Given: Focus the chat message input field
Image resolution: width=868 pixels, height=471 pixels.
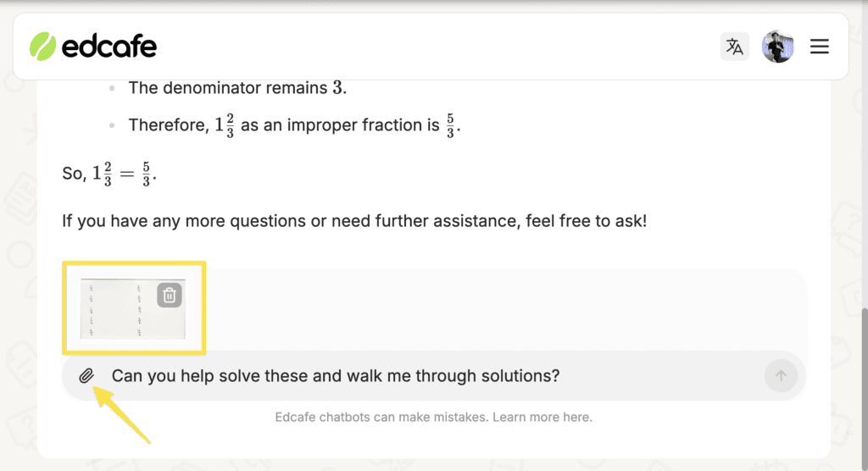Looking at the screenshot, I should [x=431, y=376].
